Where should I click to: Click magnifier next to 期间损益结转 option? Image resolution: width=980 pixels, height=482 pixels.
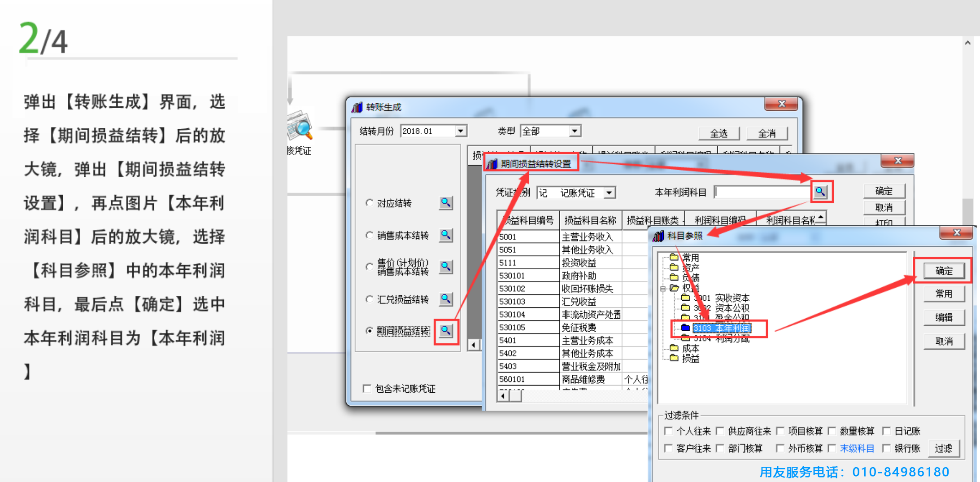[446, 331]
